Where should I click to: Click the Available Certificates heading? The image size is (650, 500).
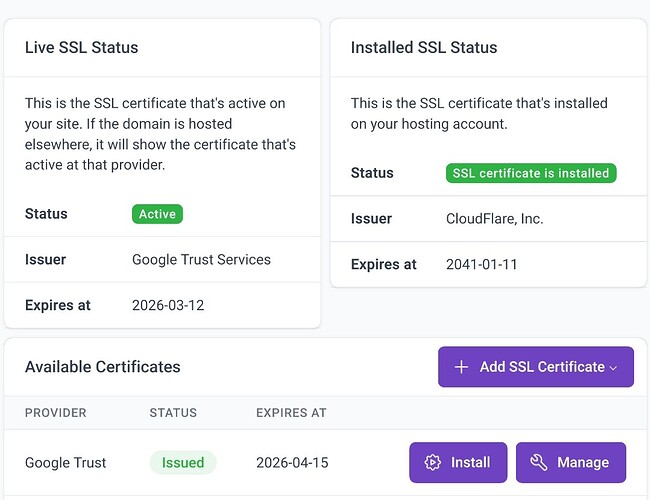pyautogui.click(x=103, y=367)
